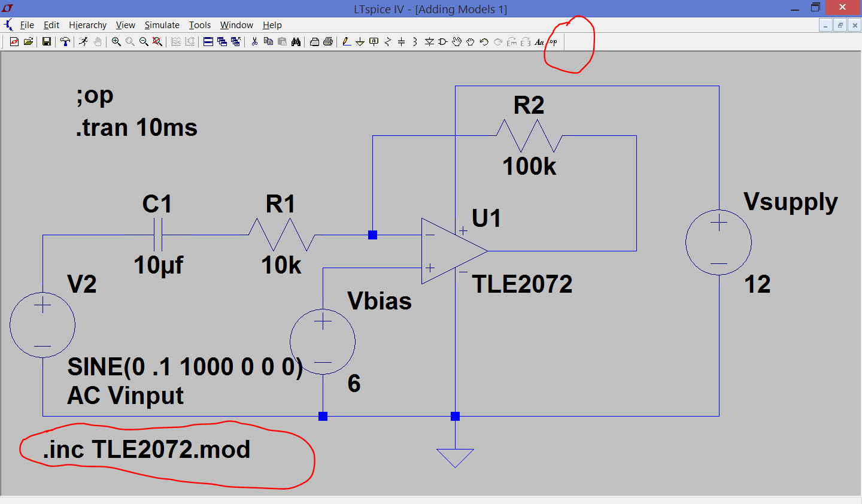Click the Print printer icon
Screen dimensions: 862x504
point(328,42)
